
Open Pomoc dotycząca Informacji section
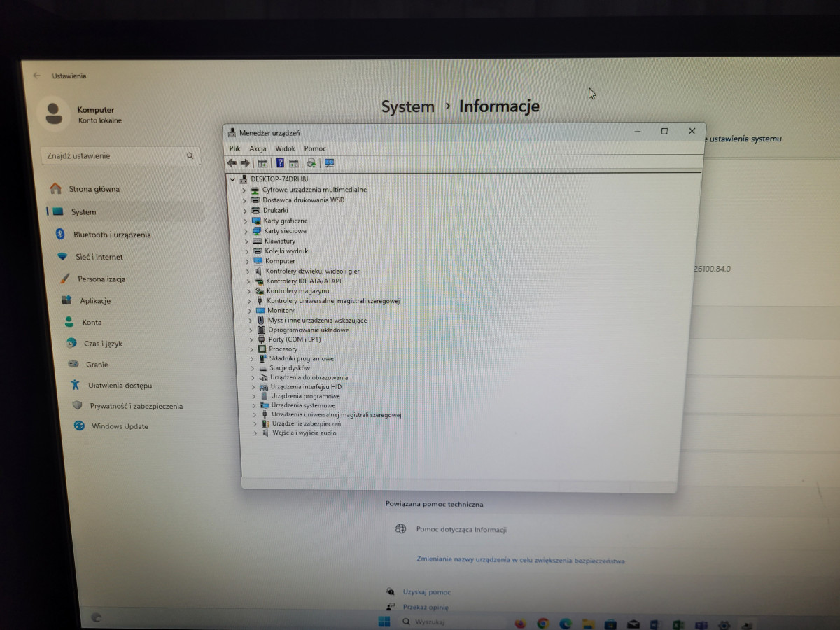[461, 530]
